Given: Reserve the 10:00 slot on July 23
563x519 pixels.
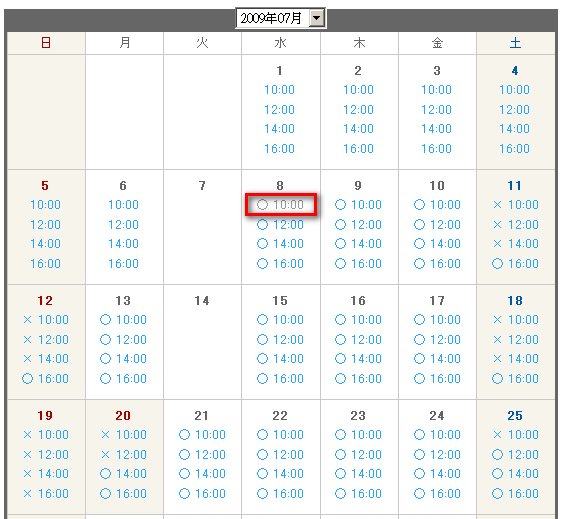Looking at the screenshot, I should tap(358, 435).
